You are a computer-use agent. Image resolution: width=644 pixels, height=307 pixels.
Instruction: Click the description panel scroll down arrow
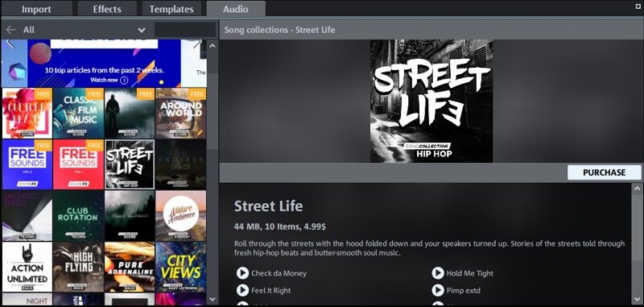tap(636, 299)
